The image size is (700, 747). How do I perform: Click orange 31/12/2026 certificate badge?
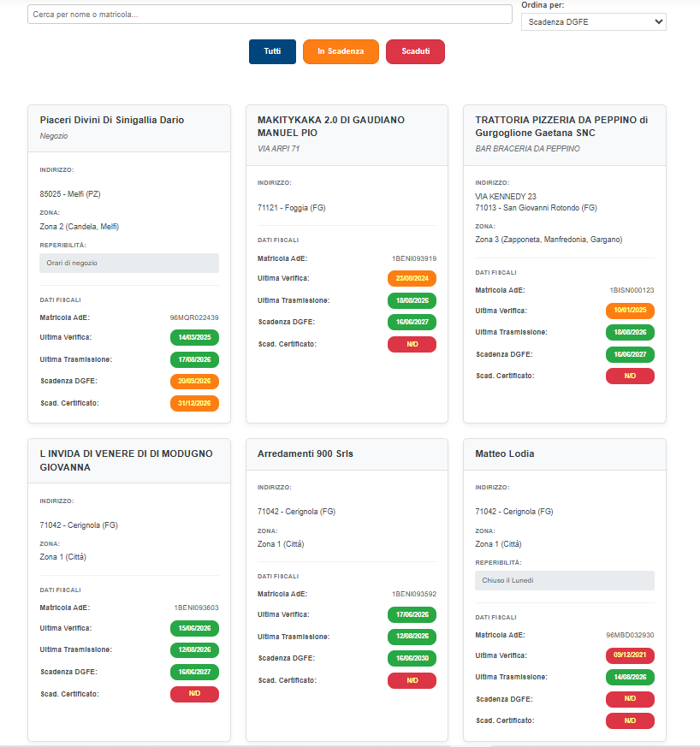click(194, 403)
